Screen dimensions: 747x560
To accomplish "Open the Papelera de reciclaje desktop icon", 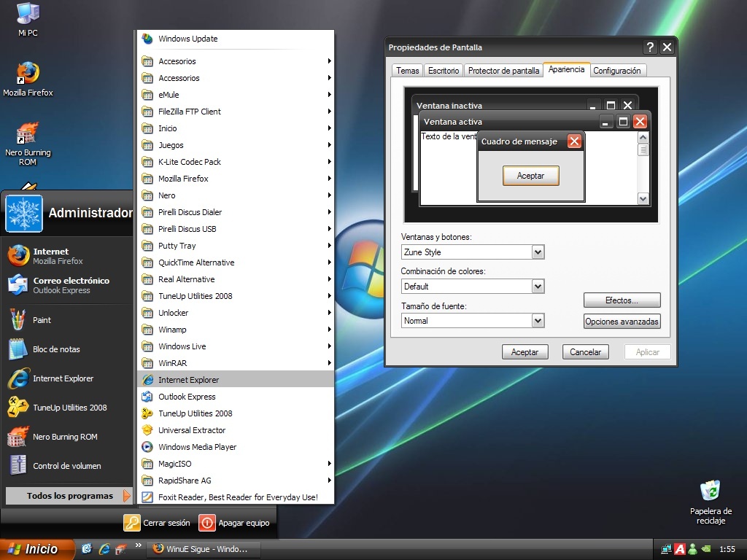I will point(711,502).
